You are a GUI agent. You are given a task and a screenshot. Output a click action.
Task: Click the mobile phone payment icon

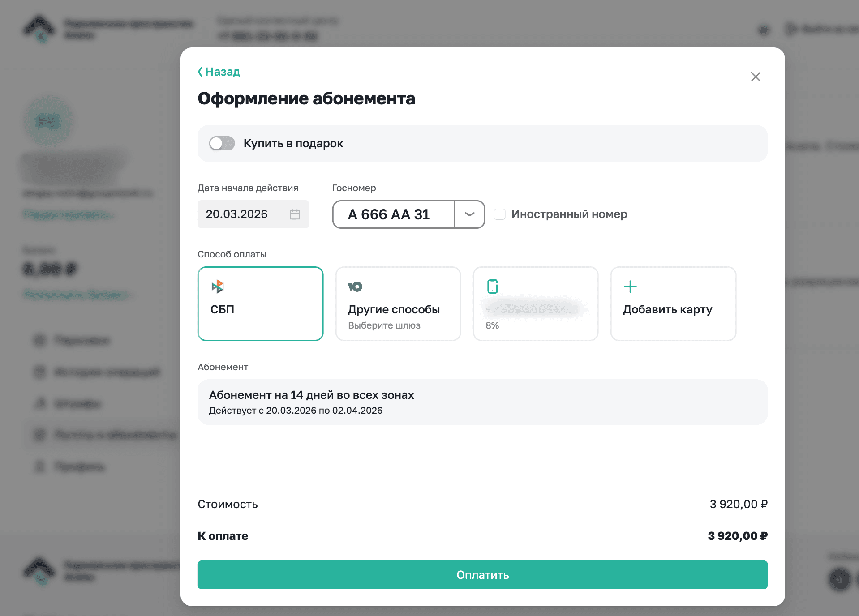point(493,287)
